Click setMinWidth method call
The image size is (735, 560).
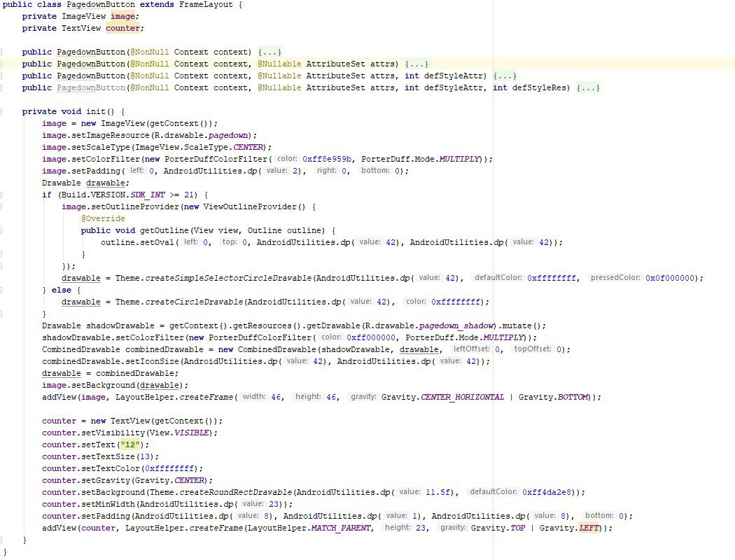pos(108,504)
